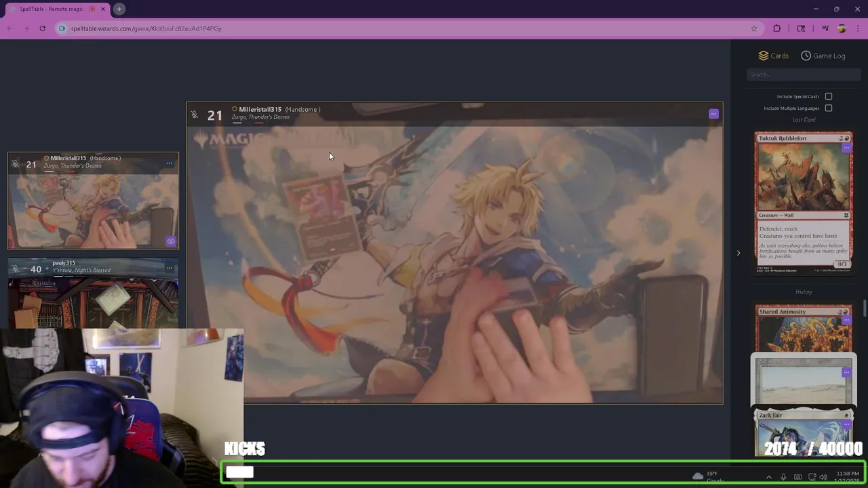This screenshot has width=868, height=488.
Task: Click muted mic on pauly315 tile
Action: [15, 268]
